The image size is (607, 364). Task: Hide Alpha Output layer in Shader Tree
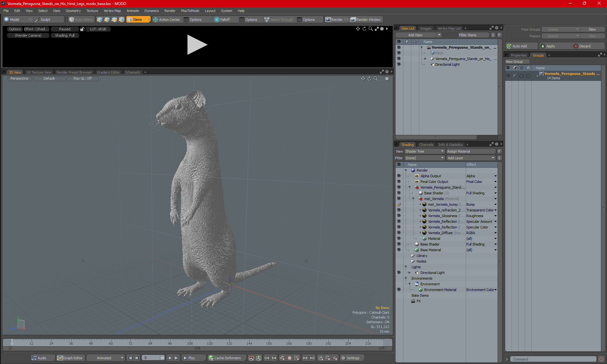(x=399, y=176)
